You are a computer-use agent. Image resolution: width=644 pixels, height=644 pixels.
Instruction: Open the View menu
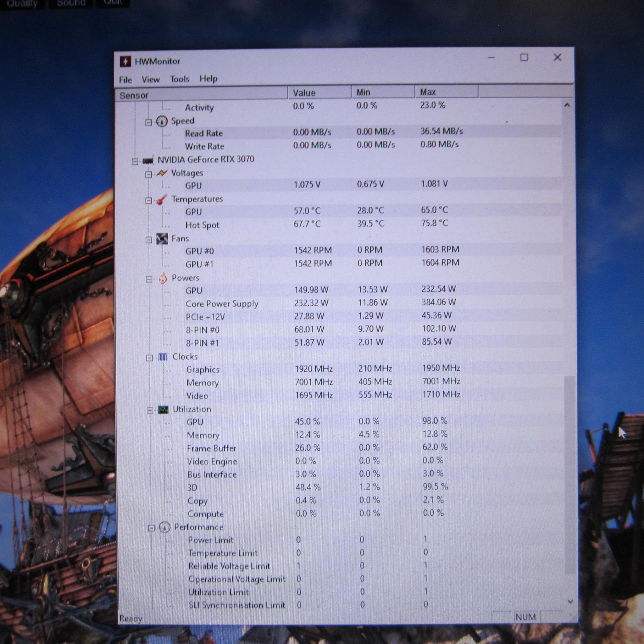[x=151, y=79]
